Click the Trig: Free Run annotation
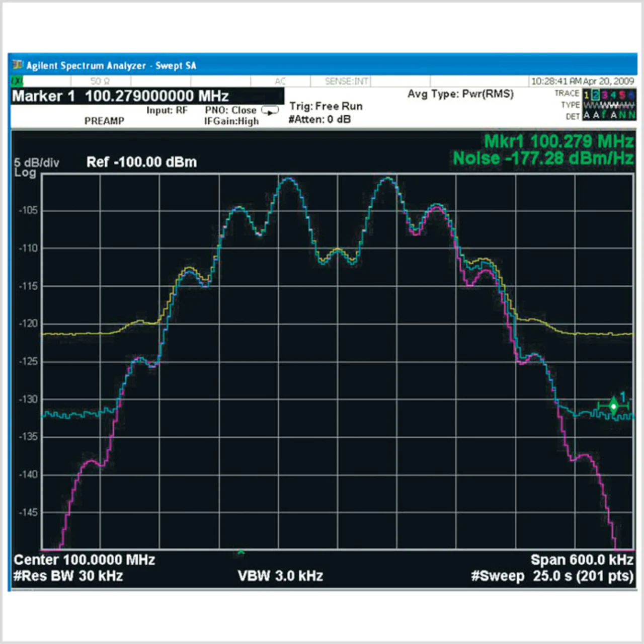Image resolution: width=644 pixels, height=644 pixels. coord(326,106)
